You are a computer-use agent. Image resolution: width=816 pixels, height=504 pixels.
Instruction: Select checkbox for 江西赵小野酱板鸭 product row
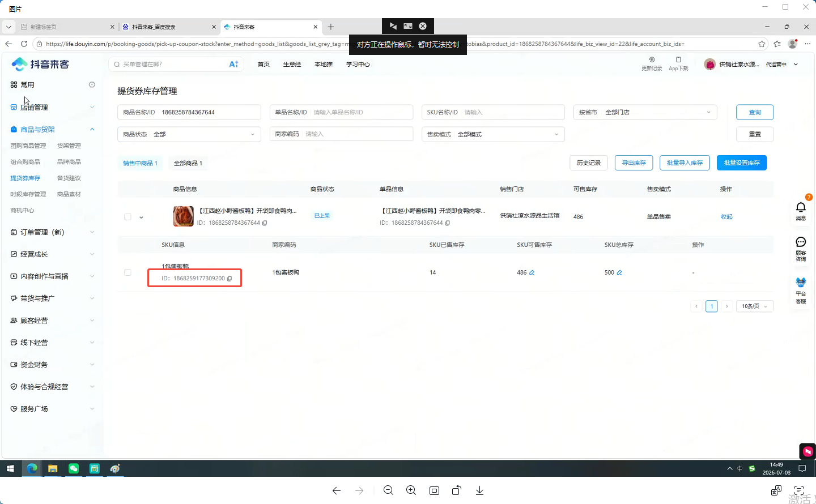point(127,217)
